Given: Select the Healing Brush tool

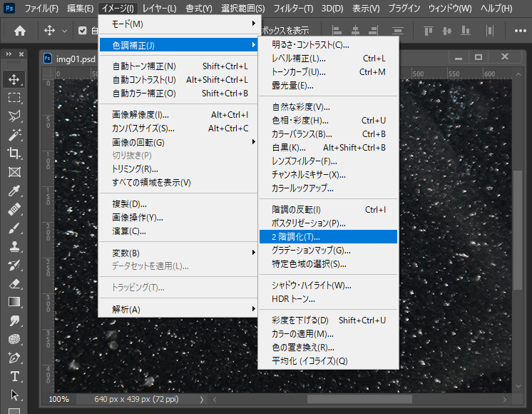Looking at the screenshot, I should point(14,209).
